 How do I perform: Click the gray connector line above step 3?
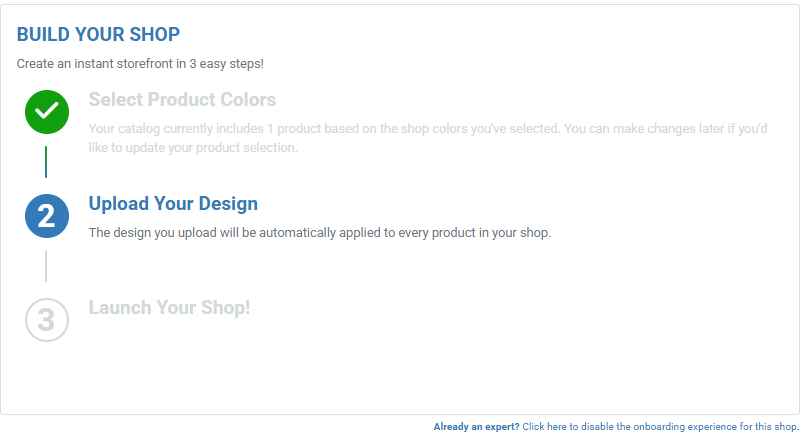[46, 266]
